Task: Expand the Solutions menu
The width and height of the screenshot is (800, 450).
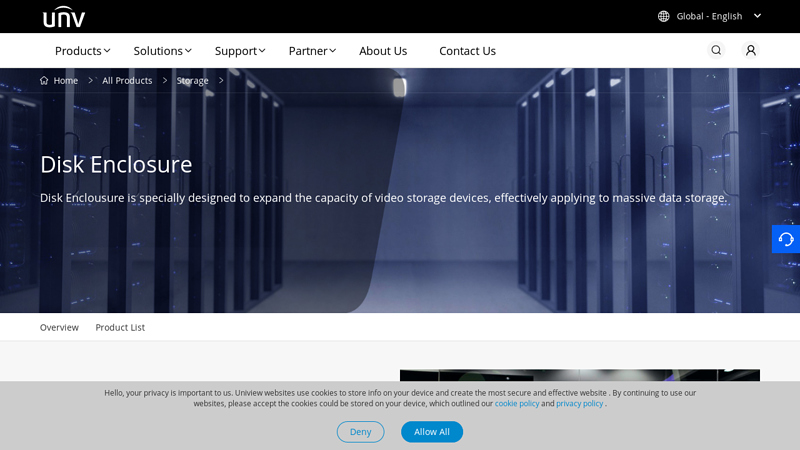Action: tap(161, 51)
